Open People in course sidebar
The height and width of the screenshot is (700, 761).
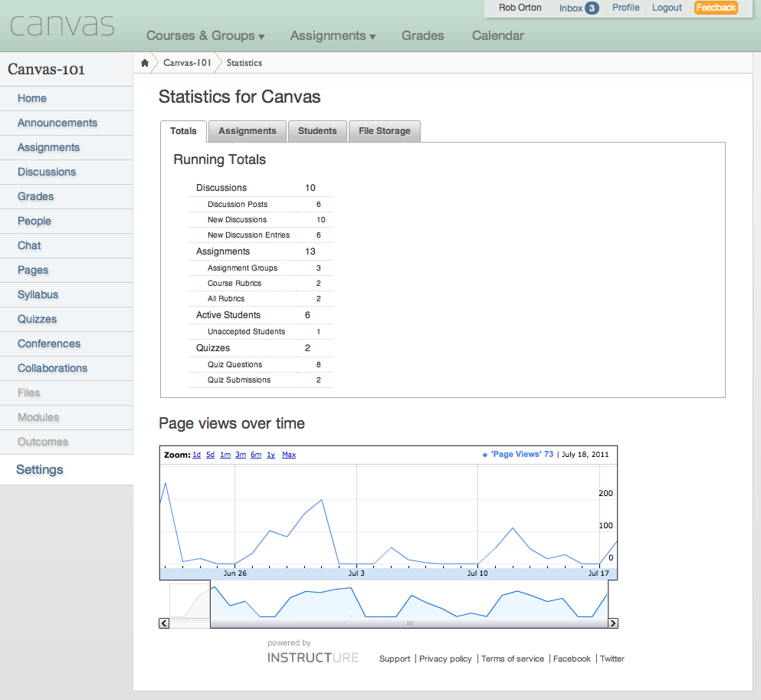click(x=67, y=222)
